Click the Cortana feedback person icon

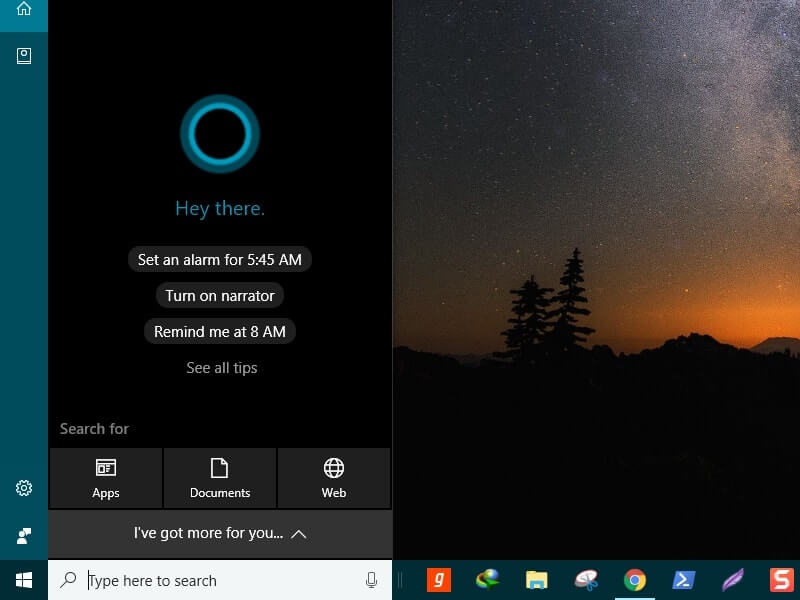23,536
